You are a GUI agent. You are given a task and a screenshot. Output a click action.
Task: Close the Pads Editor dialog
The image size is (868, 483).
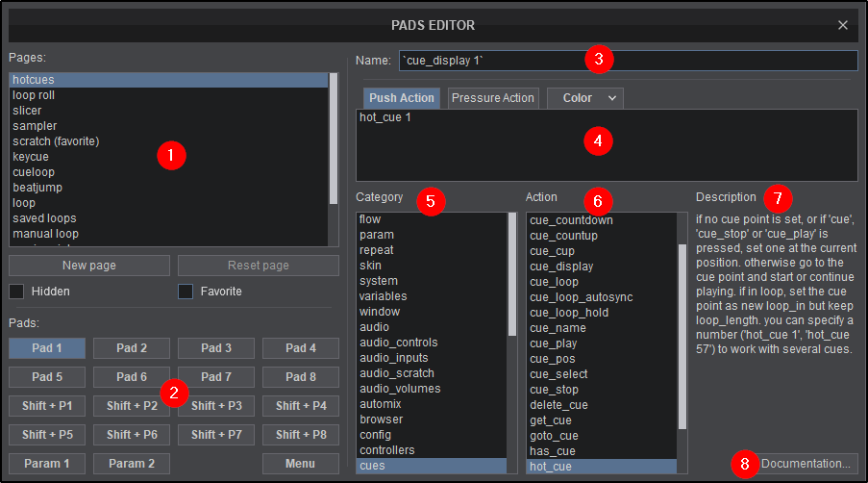click(842, 25)
